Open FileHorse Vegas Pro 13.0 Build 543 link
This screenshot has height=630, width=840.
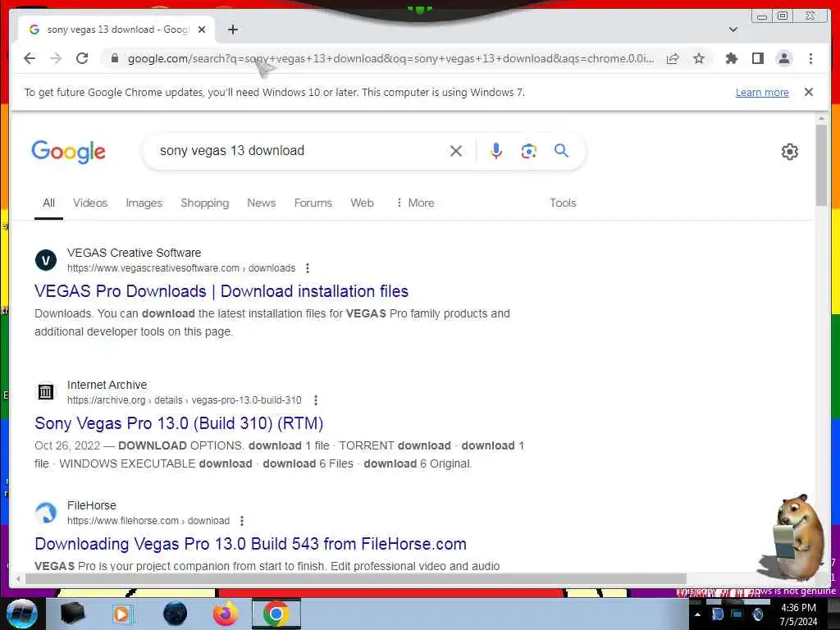tap(250, 545)
